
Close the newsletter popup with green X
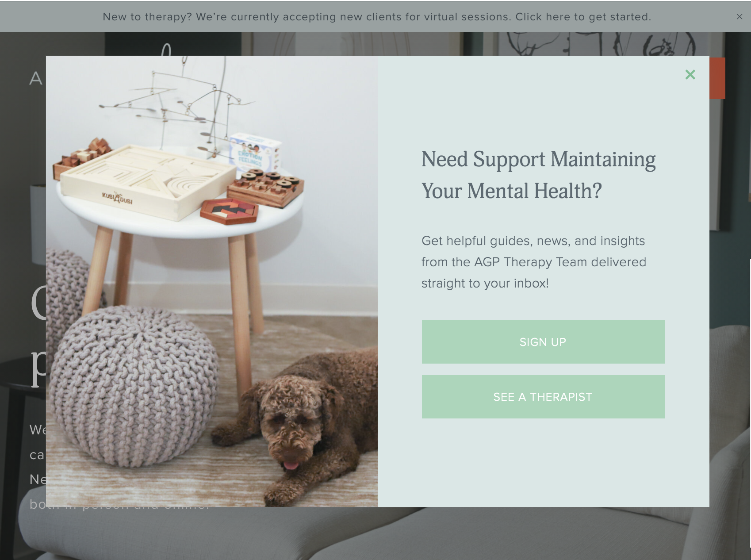click(690, 75)
